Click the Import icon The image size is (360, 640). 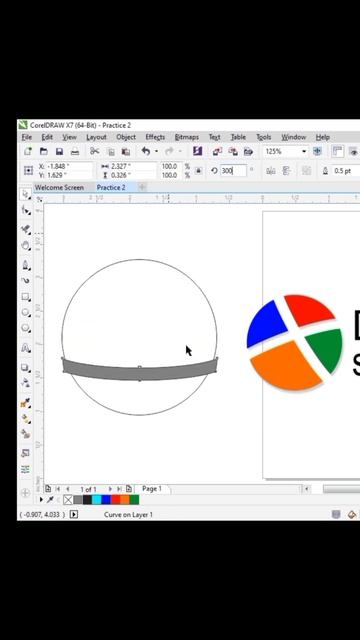coord(217,151)
